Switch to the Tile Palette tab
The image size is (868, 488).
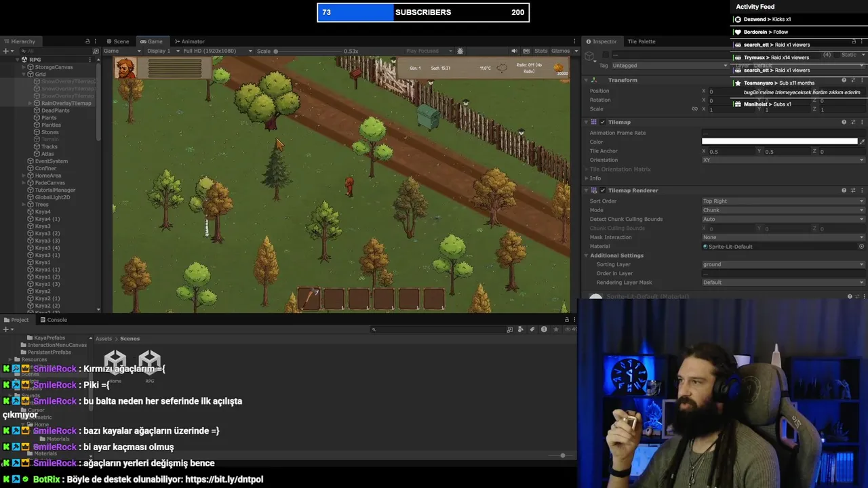641,41
